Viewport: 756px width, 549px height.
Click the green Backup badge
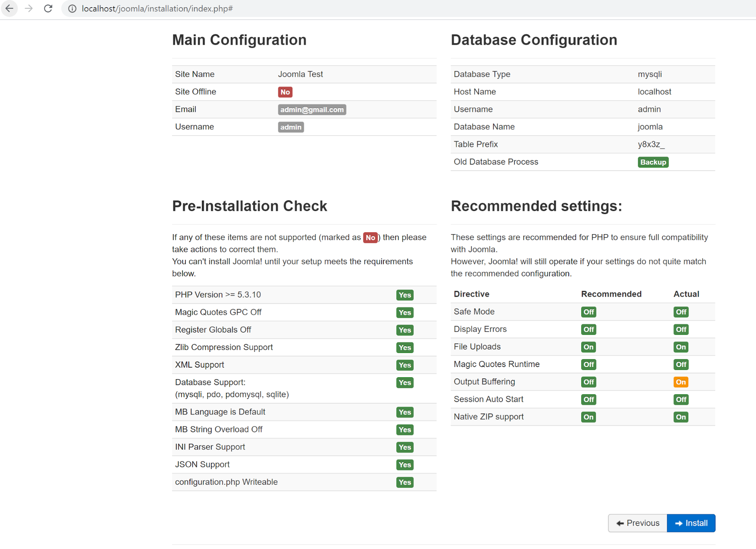[653, 162]
